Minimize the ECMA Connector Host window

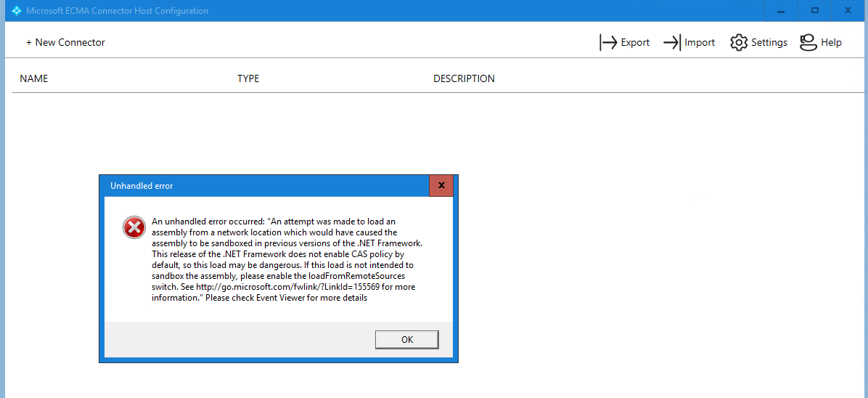pos(782,11)
